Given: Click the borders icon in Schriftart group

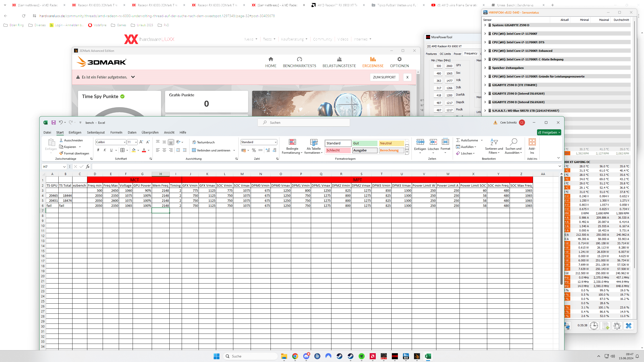Looking at the screenshot, I should click(x=123, y=150).
